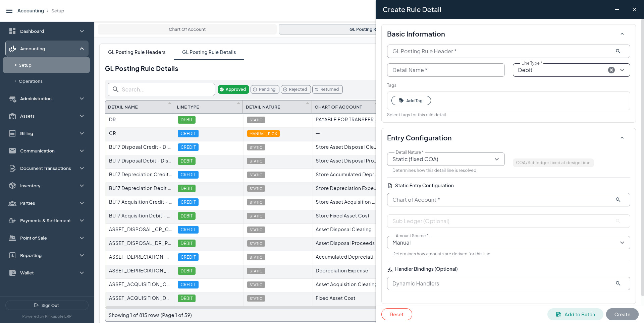Click the Administration sidebar icon
Screen dimensions: 644x323
[x=12, y=99]
